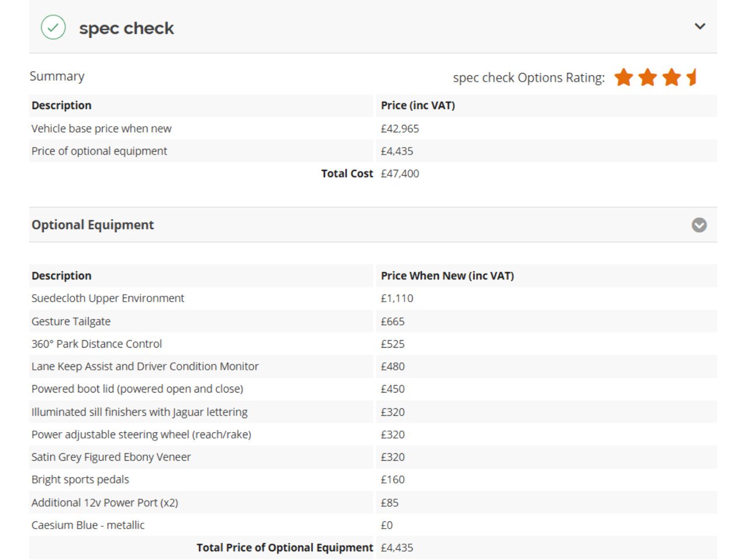747x560 pixels.
Task: Click the Price When New column header
Action: (x=447, y=276)
